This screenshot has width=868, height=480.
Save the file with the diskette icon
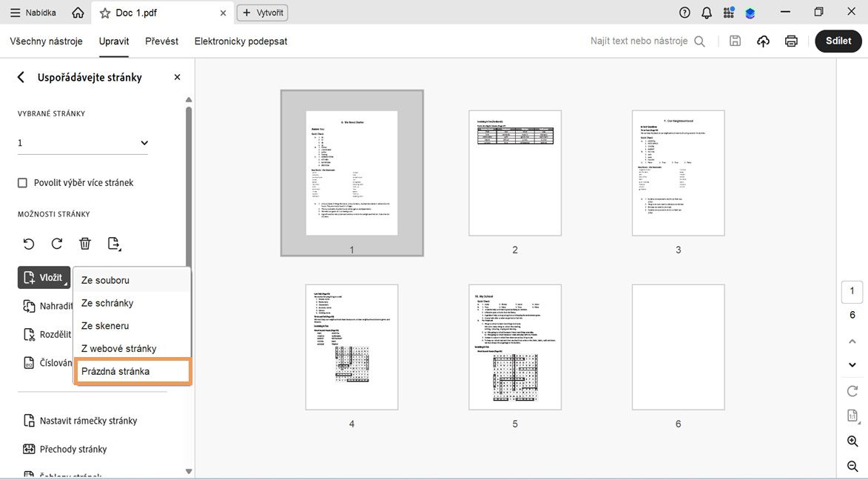point(735,41)
